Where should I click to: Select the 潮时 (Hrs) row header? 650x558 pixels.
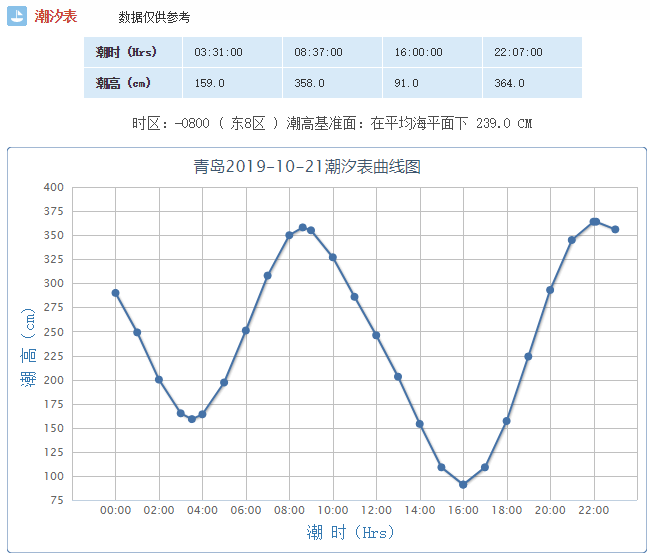click(133, 52)
